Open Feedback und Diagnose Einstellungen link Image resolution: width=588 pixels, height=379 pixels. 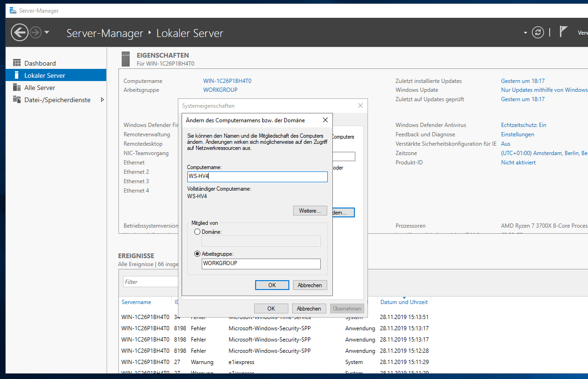click(x=517, y=134)
